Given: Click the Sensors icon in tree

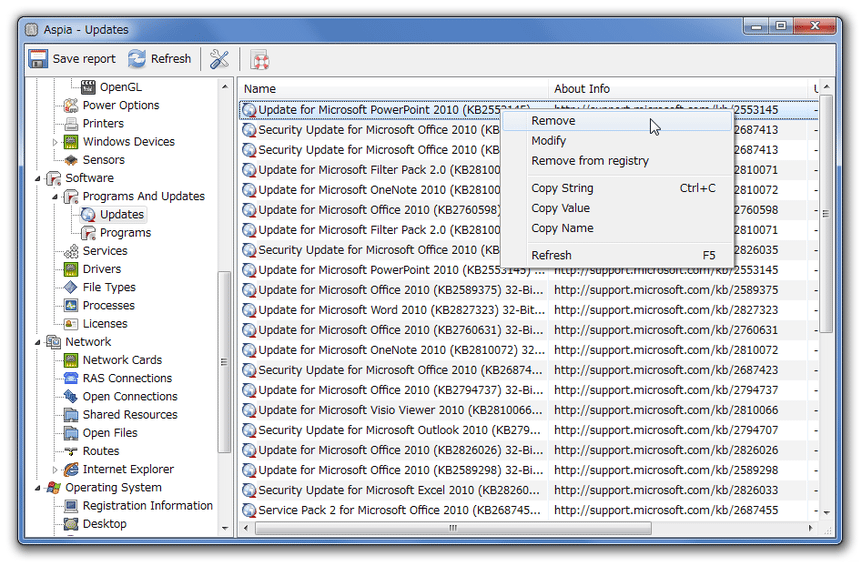Looking at the screenshot, I should pos(71,160).
